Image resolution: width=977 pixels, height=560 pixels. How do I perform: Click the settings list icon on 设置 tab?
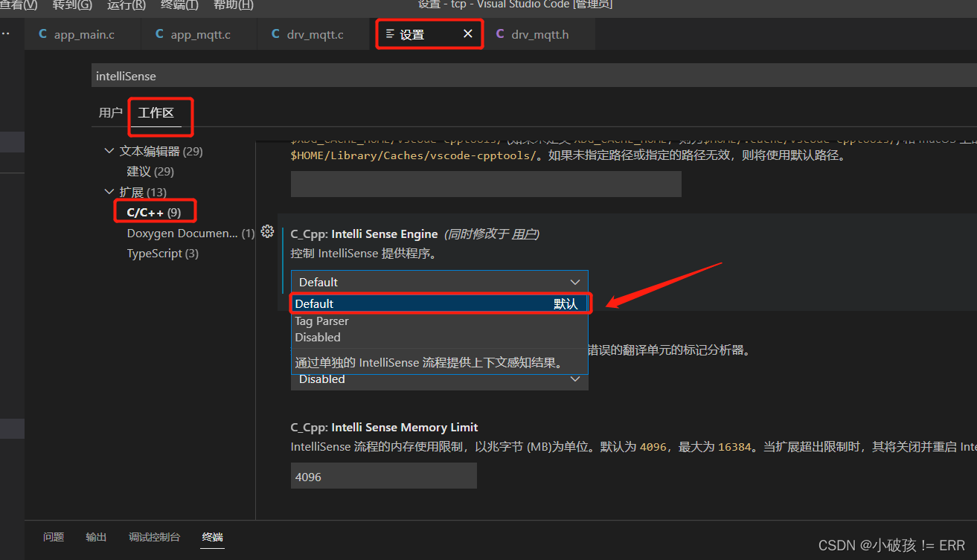click(x=390, y=34)
